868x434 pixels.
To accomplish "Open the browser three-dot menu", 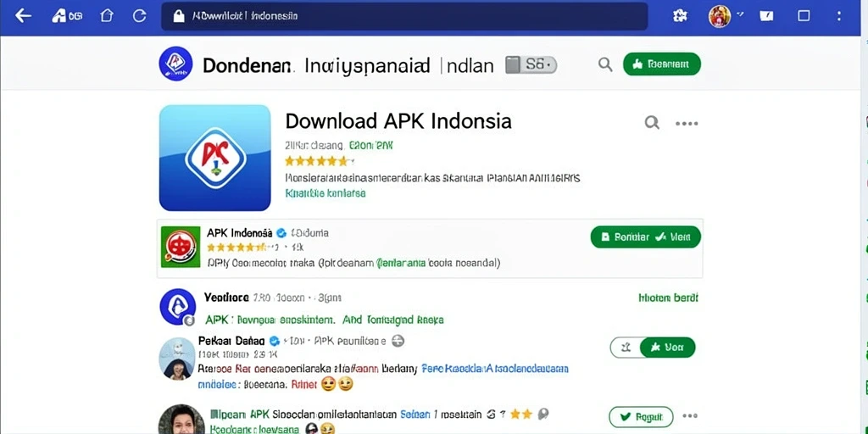I will click(x=839, y=16).
